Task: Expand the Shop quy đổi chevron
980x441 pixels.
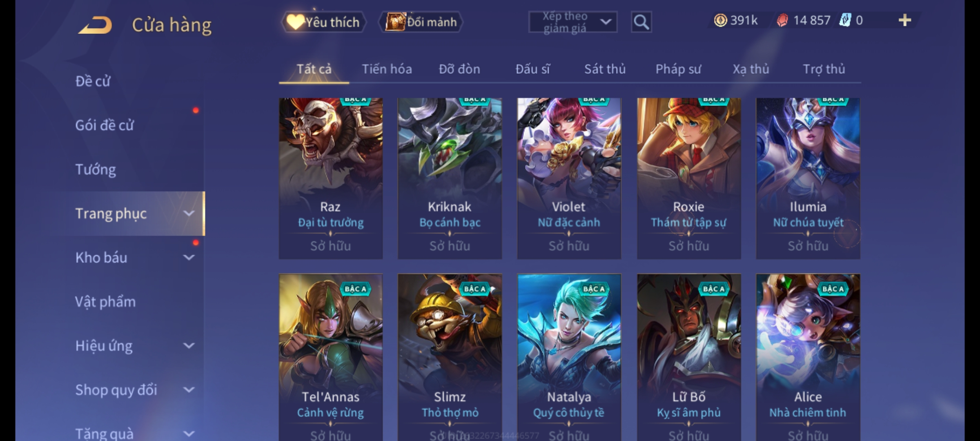Action: tap(189, 390)
